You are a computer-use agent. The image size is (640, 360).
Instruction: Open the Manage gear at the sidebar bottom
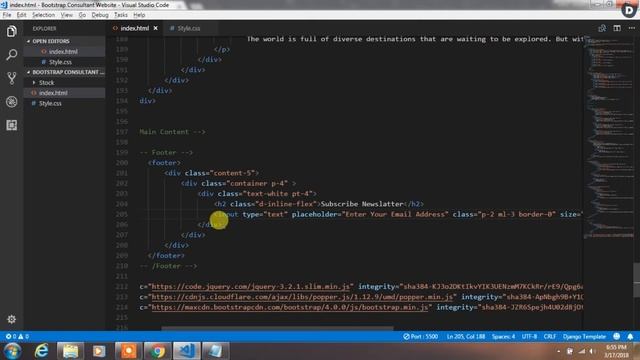[11, 319]
